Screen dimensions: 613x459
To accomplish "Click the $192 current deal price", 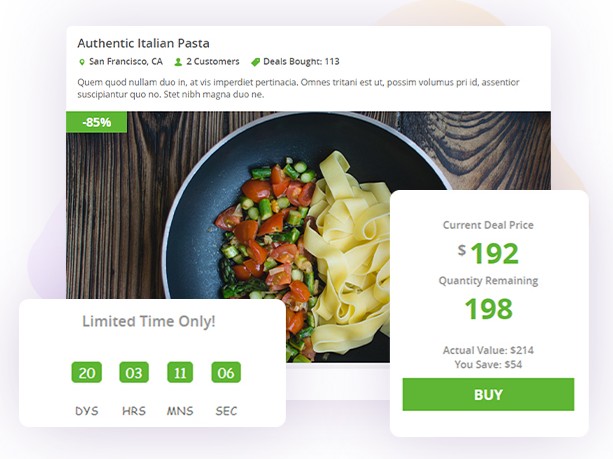I will [x=488, y=253].
